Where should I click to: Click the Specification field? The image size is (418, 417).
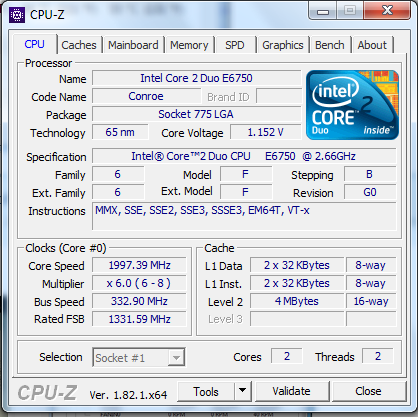point(244,156)
